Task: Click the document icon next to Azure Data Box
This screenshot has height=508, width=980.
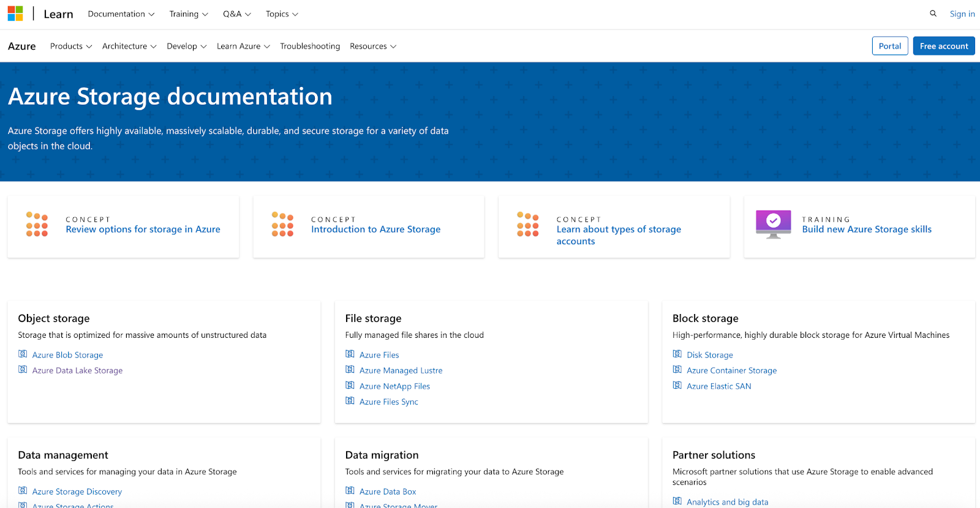Action: click(x=350, y=491)
